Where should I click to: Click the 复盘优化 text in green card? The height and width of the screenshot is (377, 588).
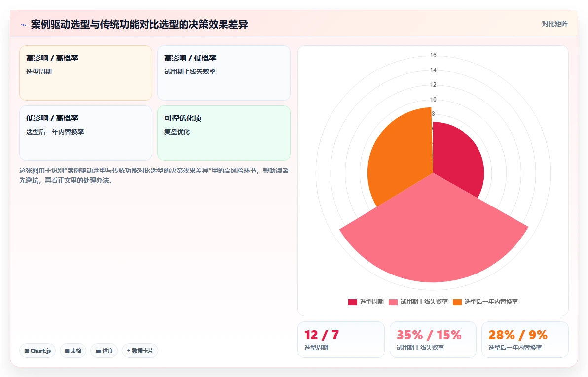point(177,132)
